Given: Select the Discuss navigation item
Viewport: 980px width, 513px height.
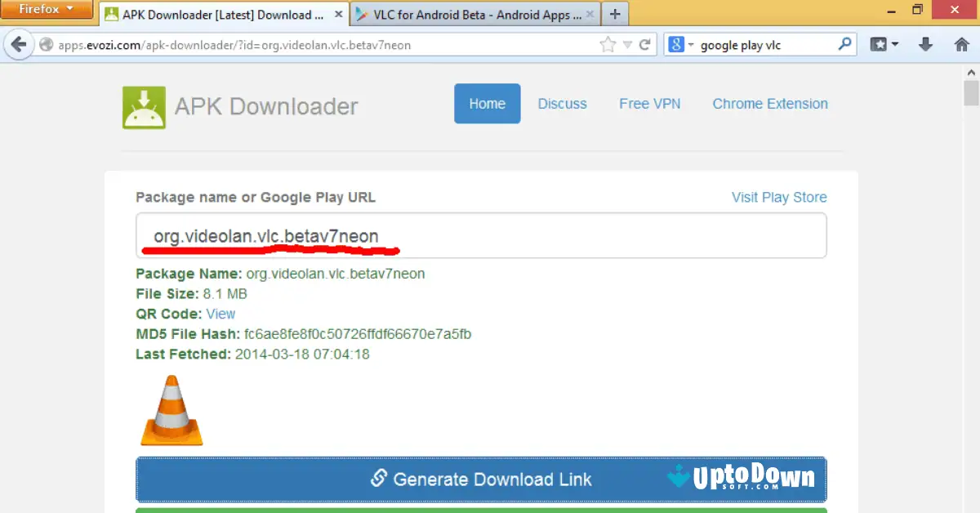Looking at the screenshot, I should 562,103.
